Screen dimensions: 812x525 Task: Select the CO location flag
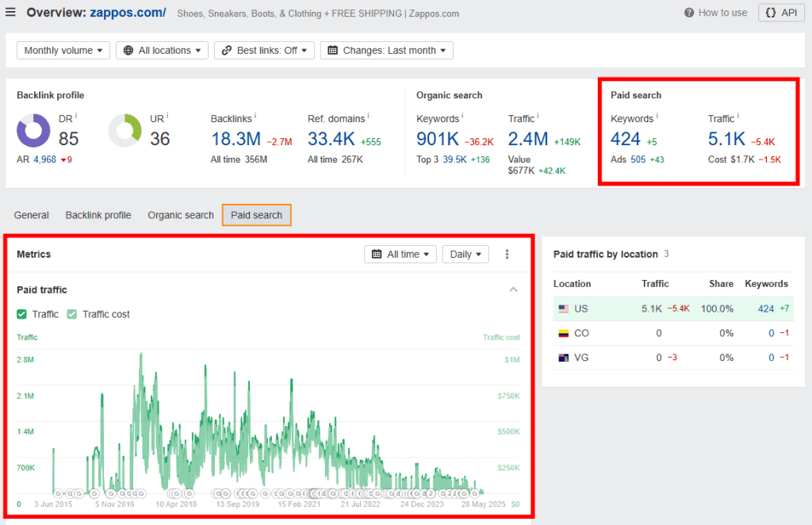tap(564, 333)
